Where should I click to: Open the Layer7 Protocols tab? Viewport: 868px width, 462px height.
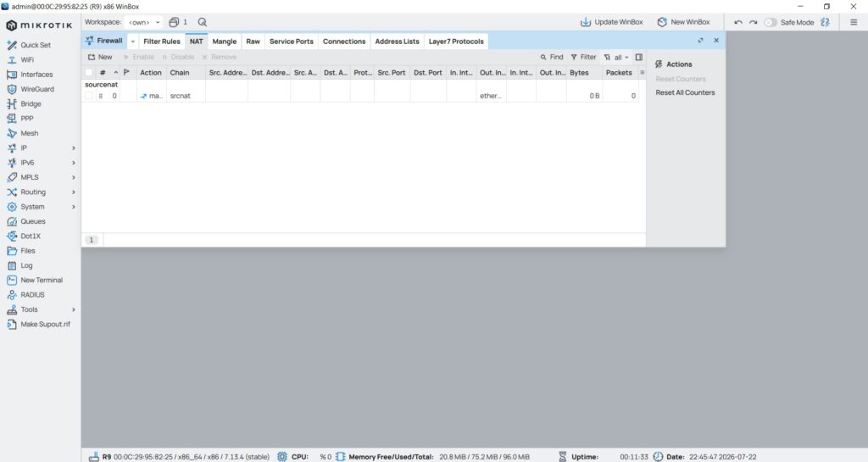[456, 42]
